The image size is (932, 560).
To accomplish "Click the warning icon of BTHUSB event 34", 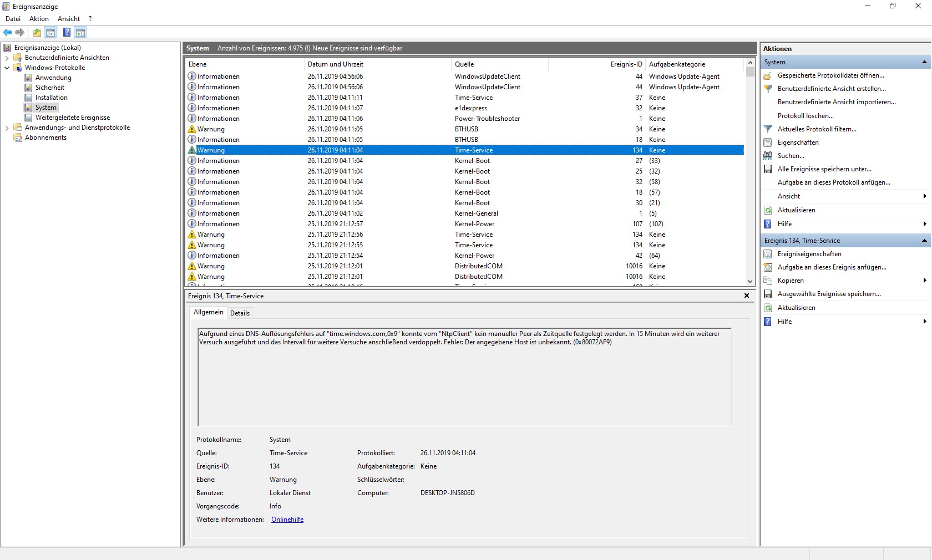I will pos(192,129).
